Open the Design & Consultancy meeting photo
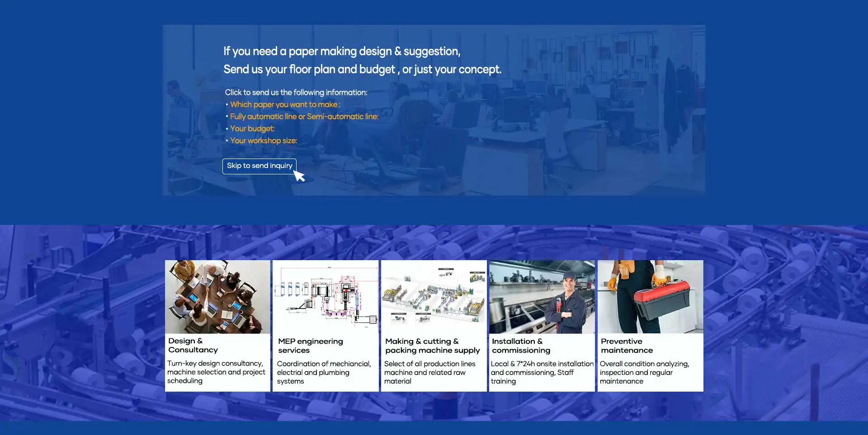This screenshot has width=868, height=435. (x=217, y=297)
